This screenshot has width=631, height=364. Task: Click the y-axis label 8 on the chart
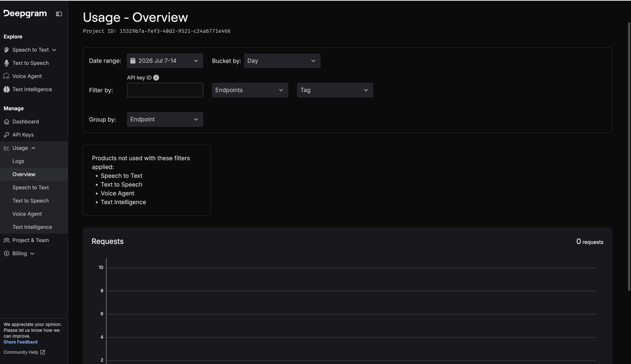click(x=102, y=291)
